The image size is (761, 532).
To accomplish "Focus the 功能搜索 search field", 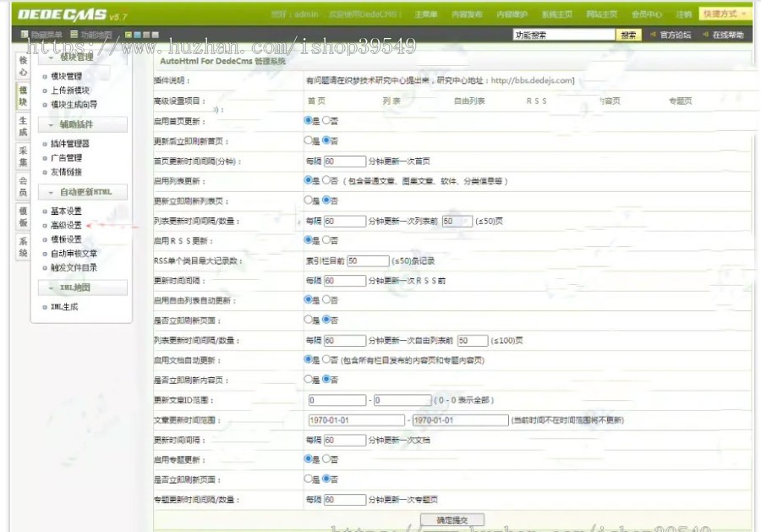I will tap(564, 35).
